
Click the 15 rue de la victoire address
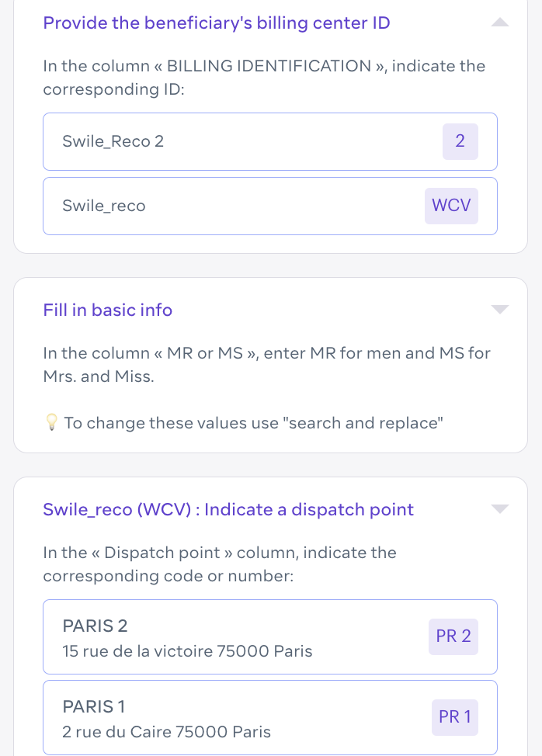tap(187, 651)
